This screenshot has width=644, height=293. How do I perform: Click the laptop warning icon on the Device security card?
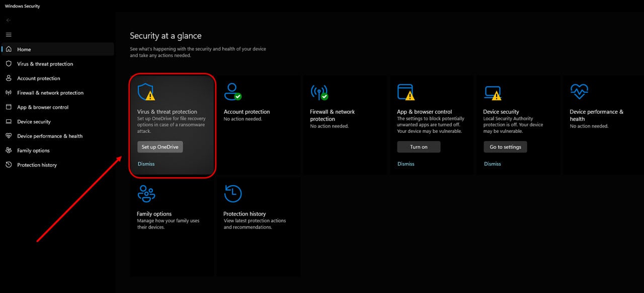point(493,93)
